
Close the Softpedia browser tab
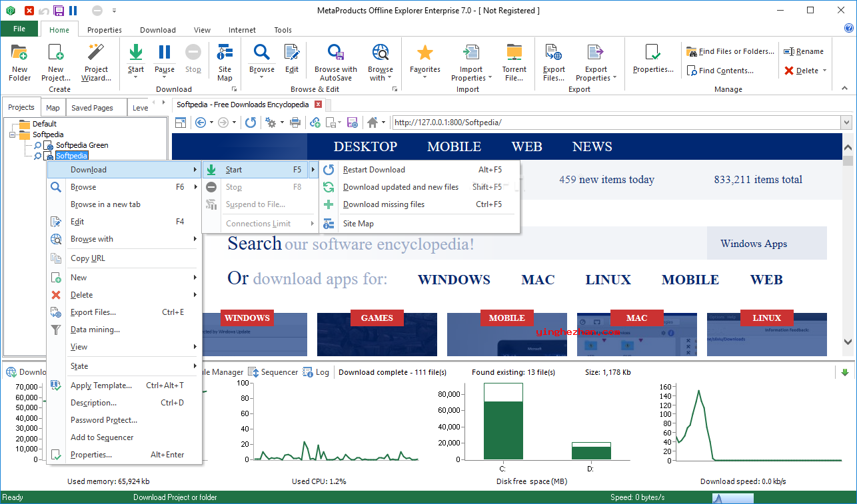click(x=318, y=105)
